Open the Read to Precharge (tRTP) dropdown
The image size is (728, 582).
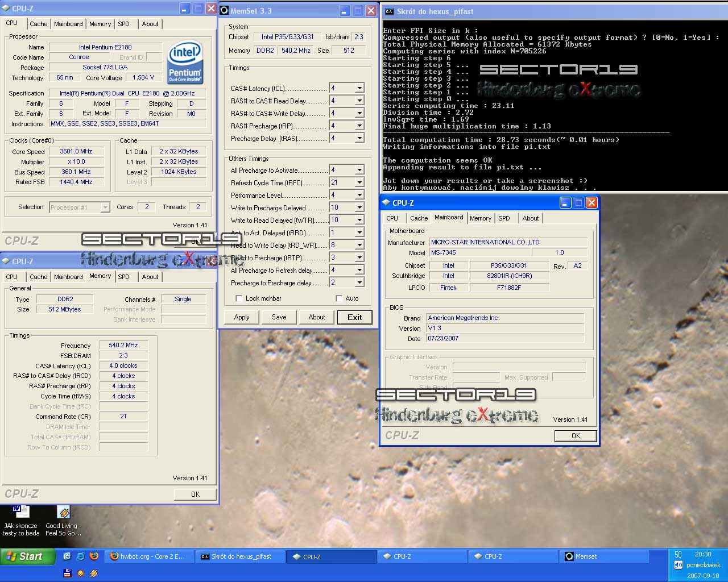(359, 257)
